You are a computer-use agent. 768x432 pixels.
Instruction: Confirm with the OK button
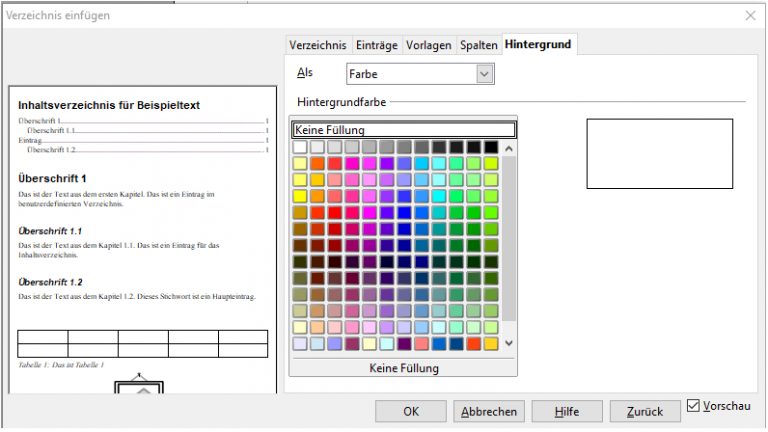point(411,411)
